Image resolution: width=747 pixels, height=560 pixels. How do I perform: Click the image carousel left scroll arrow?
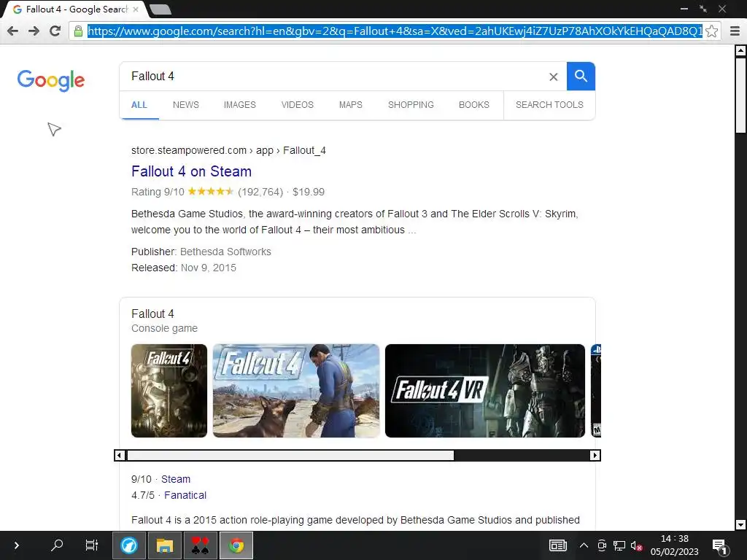point(120,455)
